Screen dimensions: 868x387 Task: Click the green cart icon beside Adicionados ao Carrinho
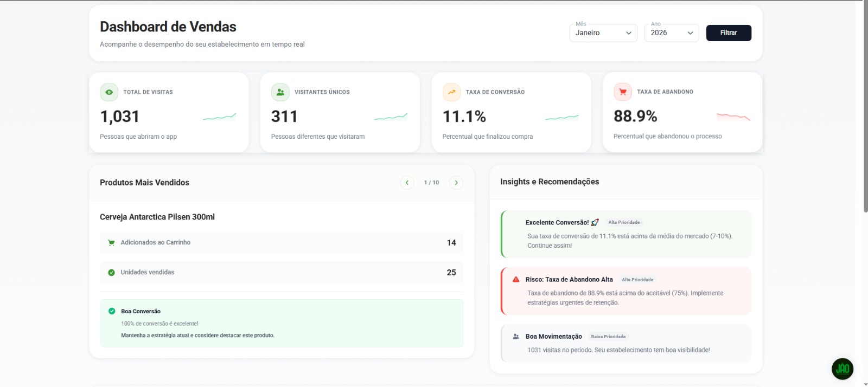tap(111, 243)
